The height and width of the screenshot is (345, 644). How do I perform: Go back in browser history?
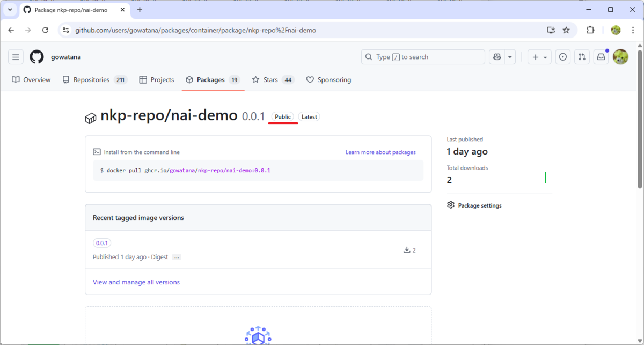pos(11,30)
